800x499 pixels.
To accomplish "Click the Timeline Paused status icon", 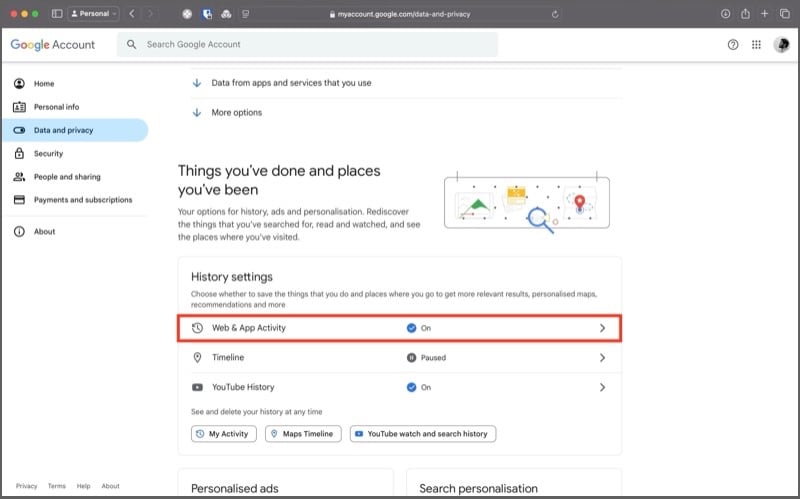I will click(x=411, y=358).
